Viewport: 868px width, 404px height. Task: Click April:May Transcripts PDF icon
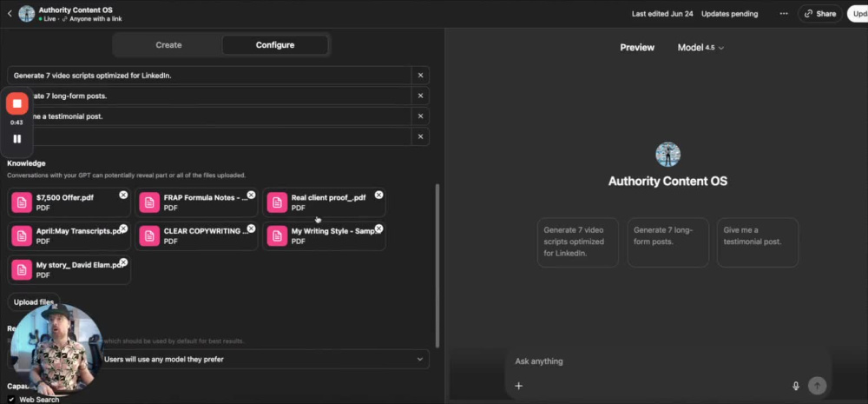click(x=22, y=235)
